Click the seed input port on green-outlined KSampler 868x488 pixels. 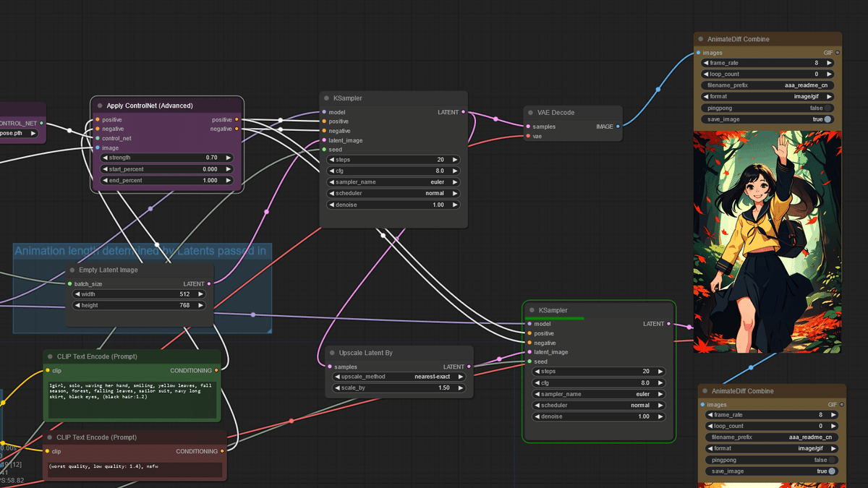coord(529,361)
